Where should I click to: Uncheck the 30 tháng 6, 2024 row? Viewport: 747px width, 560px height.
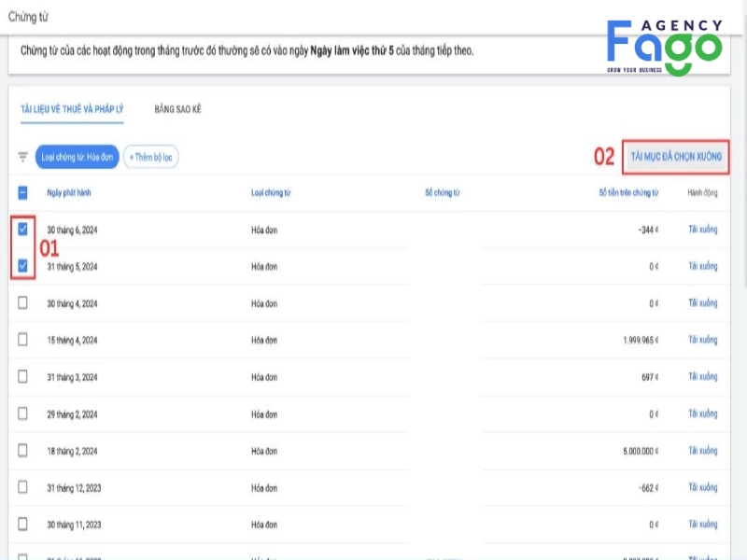click(23, 229)
